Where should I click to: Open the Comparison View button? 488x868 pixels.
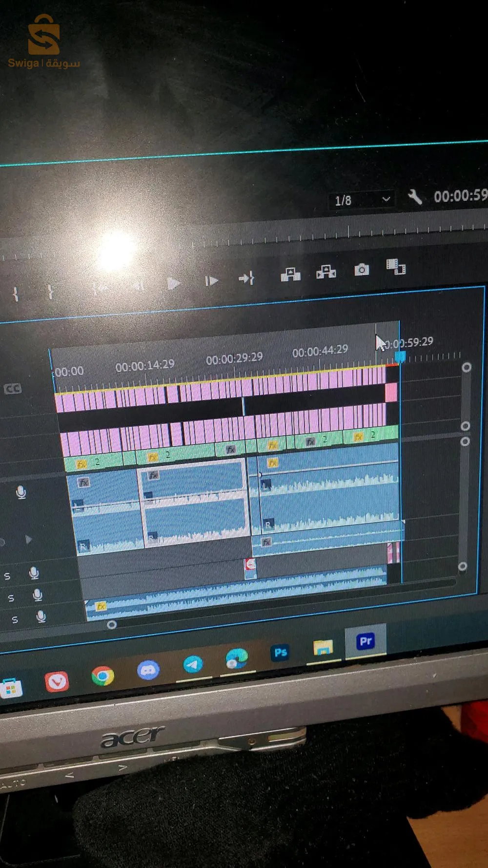pos(396,267)
